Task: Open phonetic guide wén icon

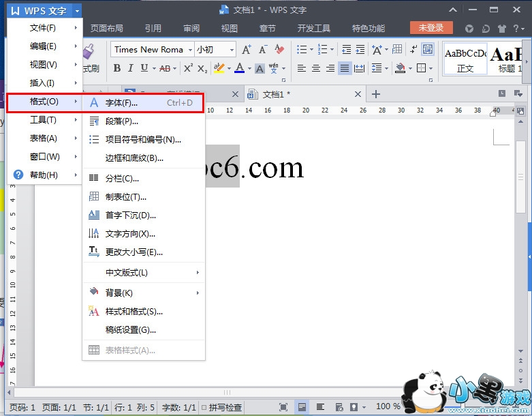Action: point(273,68)
